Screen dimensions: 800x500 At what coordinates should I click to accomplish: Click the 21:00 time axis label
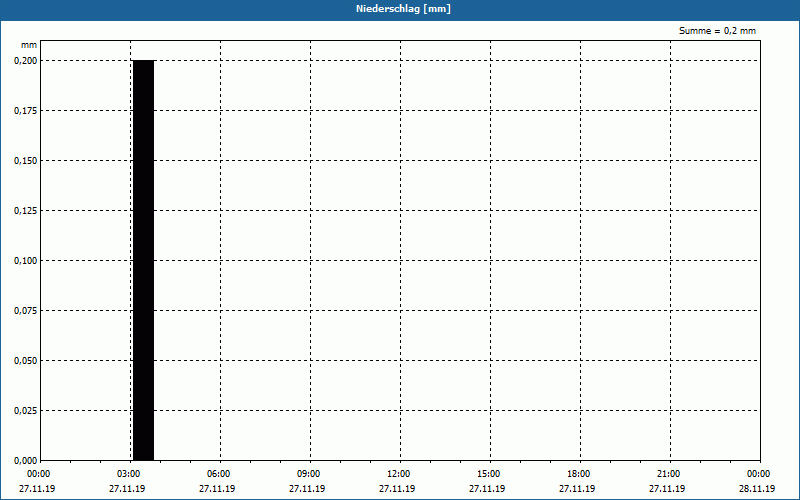coord(668,474)
